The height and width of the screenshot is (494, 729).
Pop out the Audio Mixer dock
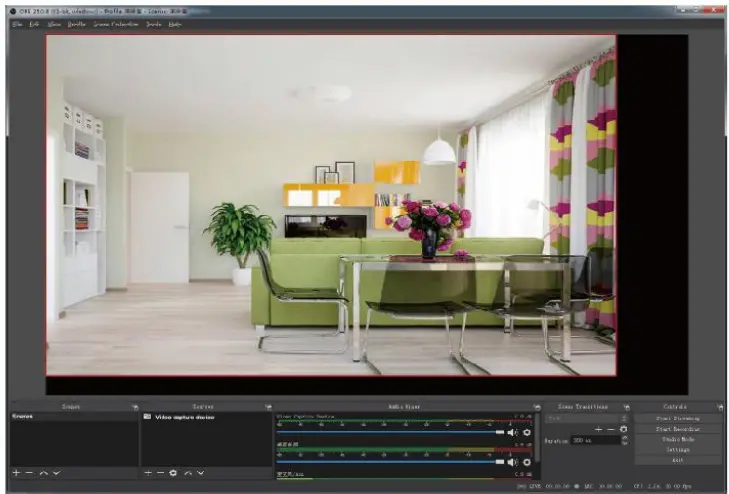[x=537, y=407]
